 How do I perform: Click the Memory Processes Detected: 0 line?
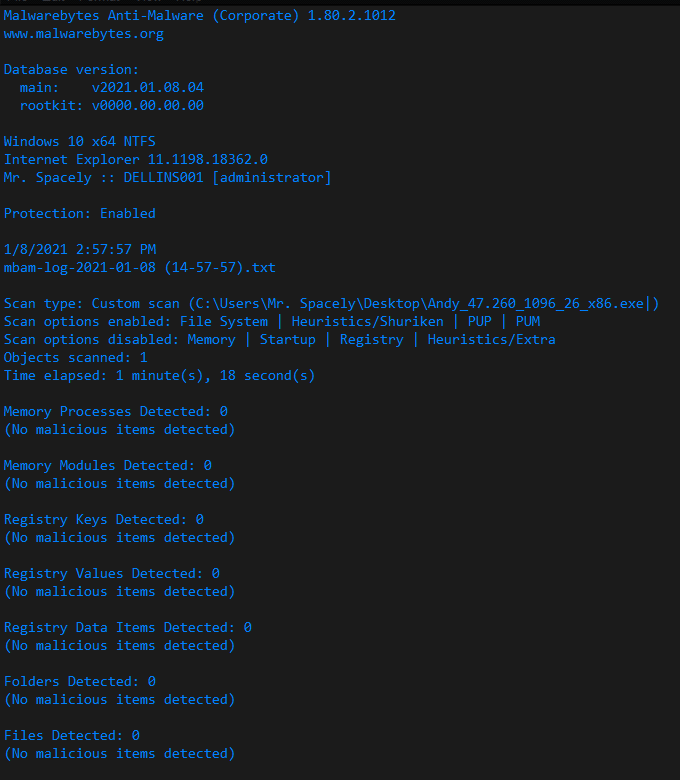(x=115, y=411)
